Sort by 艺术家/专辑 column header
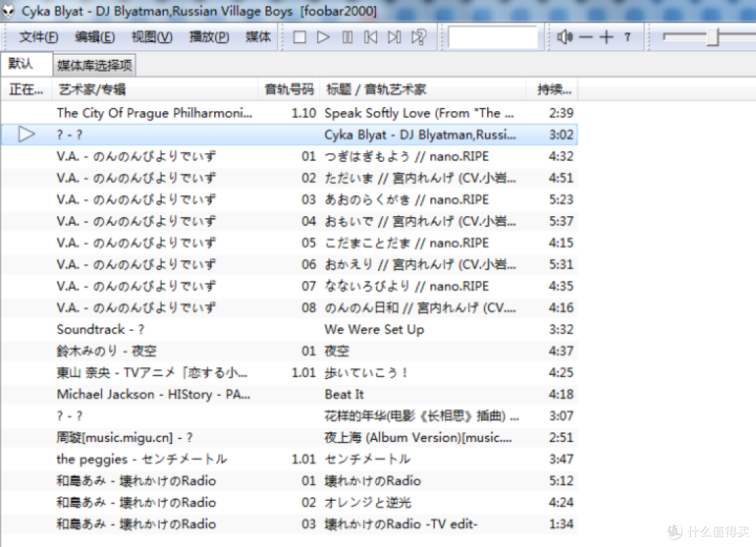 coord(154,89)
